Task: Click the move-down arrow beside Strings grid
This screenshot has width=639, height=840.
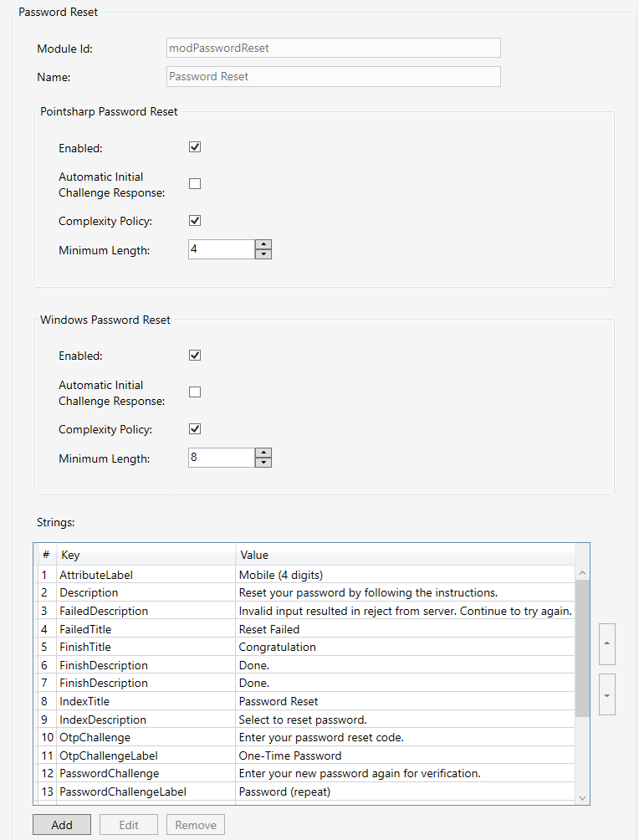Action: [606, 694]
